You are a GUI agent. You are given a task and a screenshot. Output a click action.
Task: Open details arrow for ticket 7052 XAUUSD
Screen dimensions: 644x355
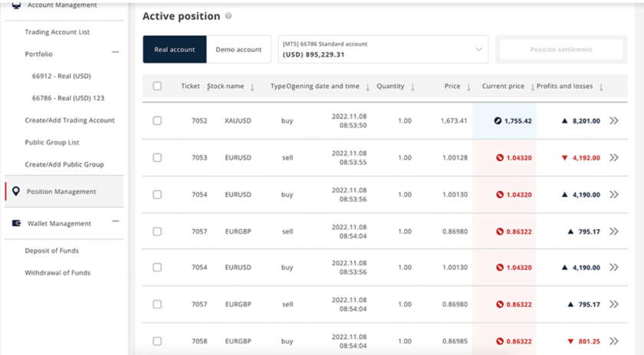[x=613, y=121]
